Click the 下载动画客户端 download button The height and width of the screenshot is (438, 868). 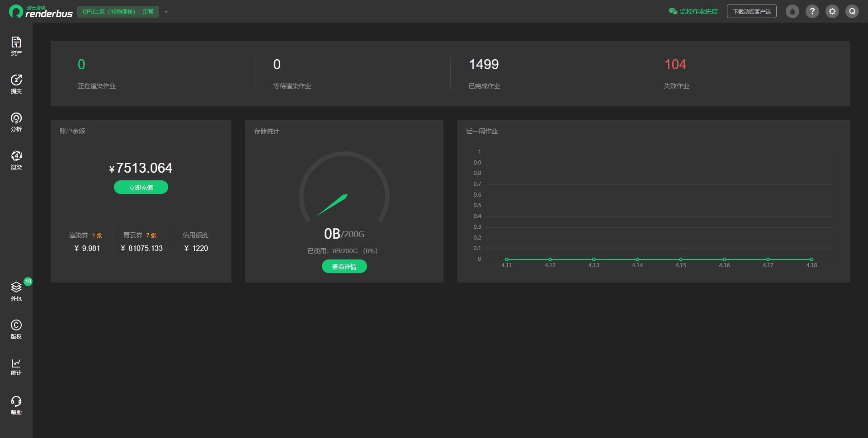[x=751, y=11]
